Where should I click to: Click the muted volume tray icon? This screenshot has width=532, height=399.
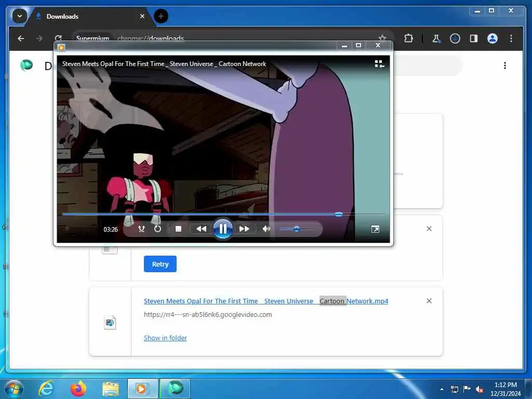point(480,389)
